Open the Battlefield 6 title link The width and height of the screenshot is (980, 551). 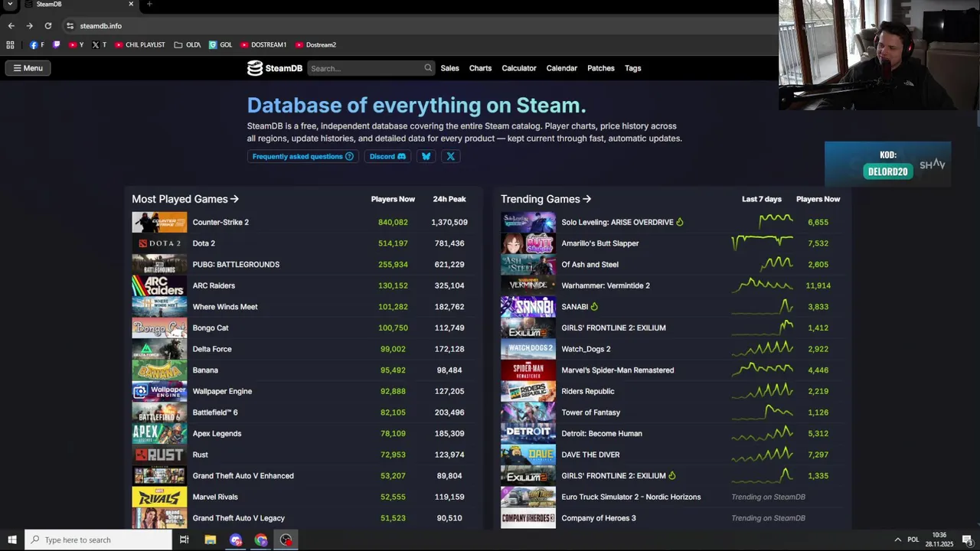click(x=215, y=412)
